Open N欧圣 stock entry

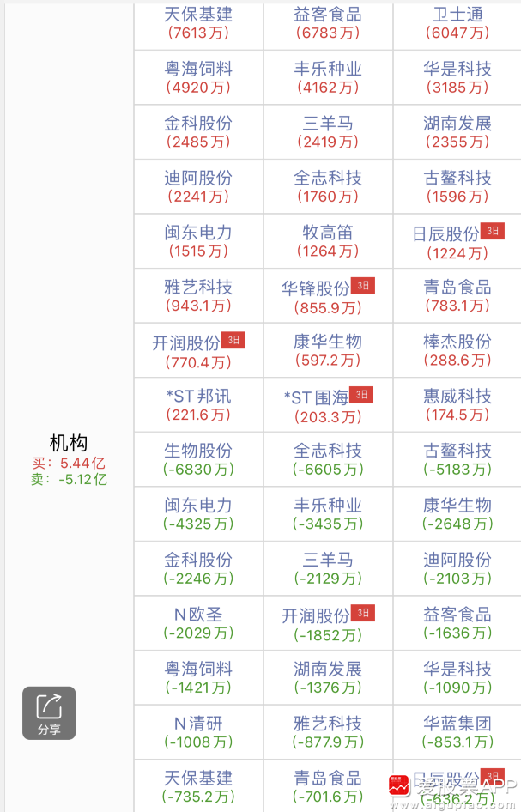pyautogui.click(x=198, y=622)
